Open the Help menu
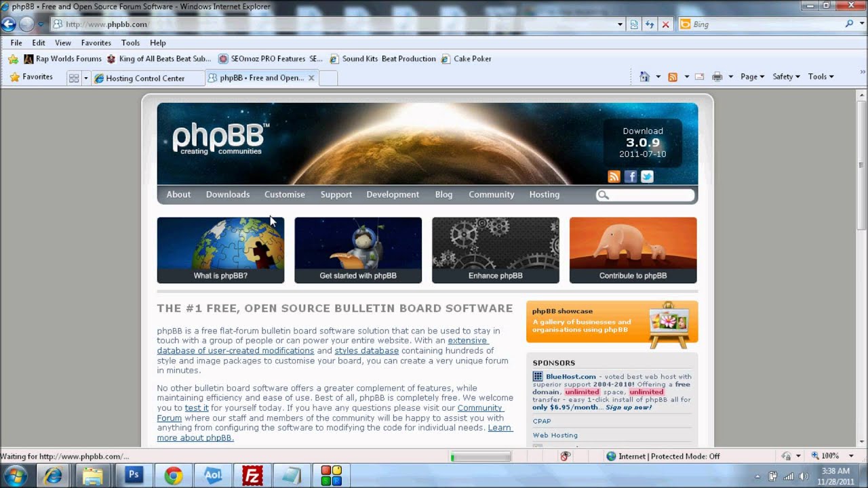868x488 pixels. pyautogui.click(x=157, y=43)
